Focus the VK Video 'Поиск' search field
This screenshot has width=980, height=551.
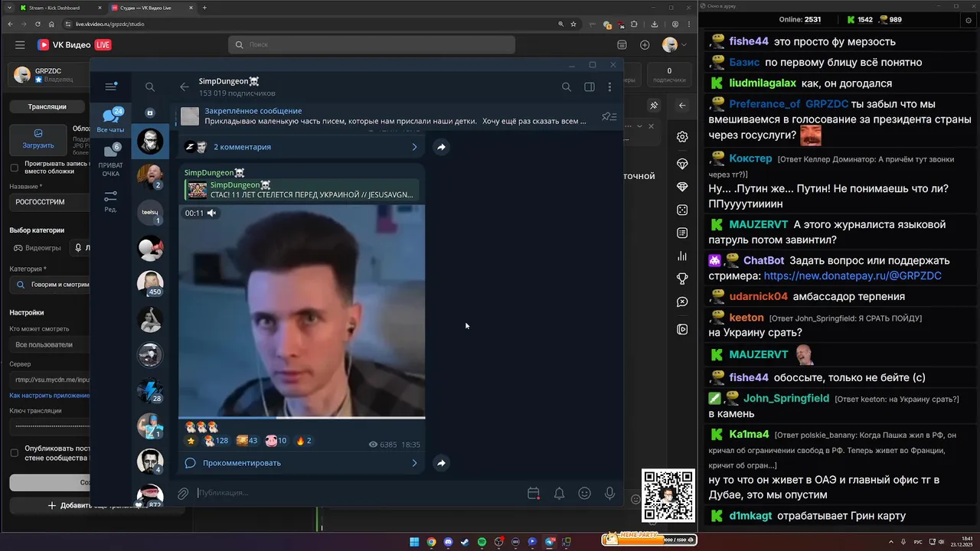(371, 45)
